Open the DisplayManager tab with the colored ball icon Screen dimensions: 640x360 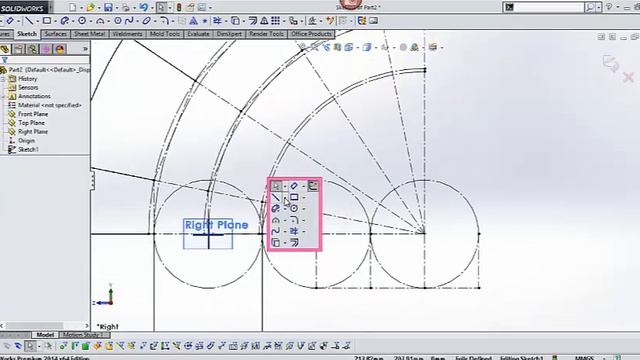(x=60, y=49)
